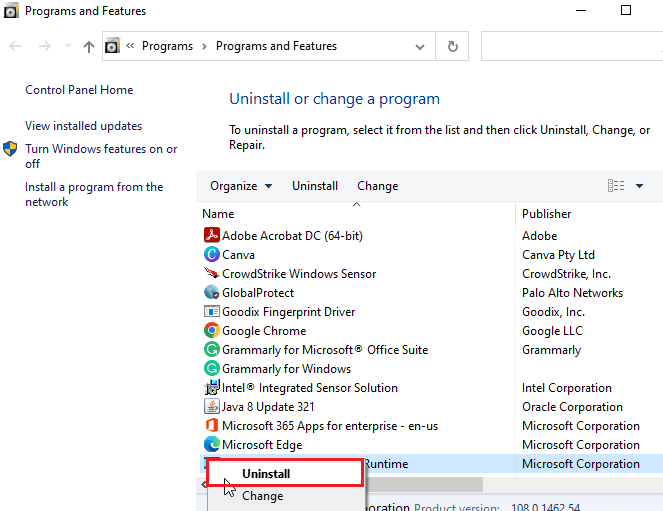Click the Microsoft 365 Apps office icon
The image size is (663, 511).
(211, 425)
